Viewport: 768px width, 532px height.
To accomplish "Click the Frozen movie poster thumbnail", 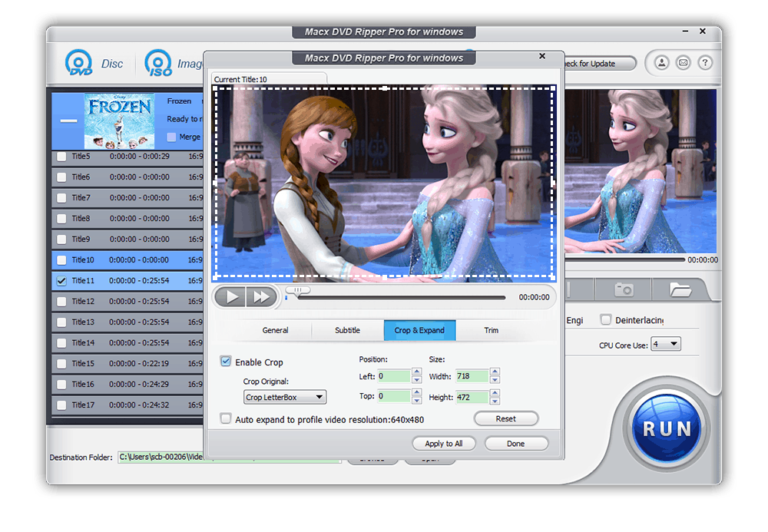I will click(120, 121).
